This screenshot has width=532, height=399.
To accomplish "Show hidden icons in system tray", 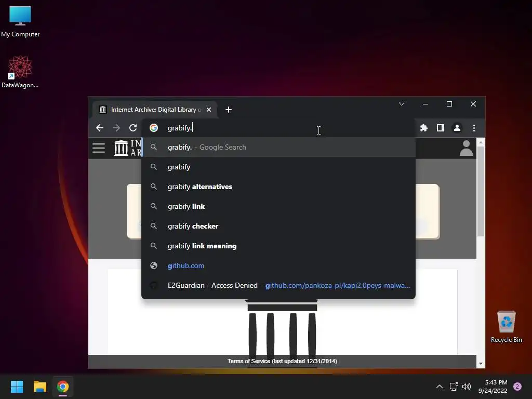I will [440, 387].
